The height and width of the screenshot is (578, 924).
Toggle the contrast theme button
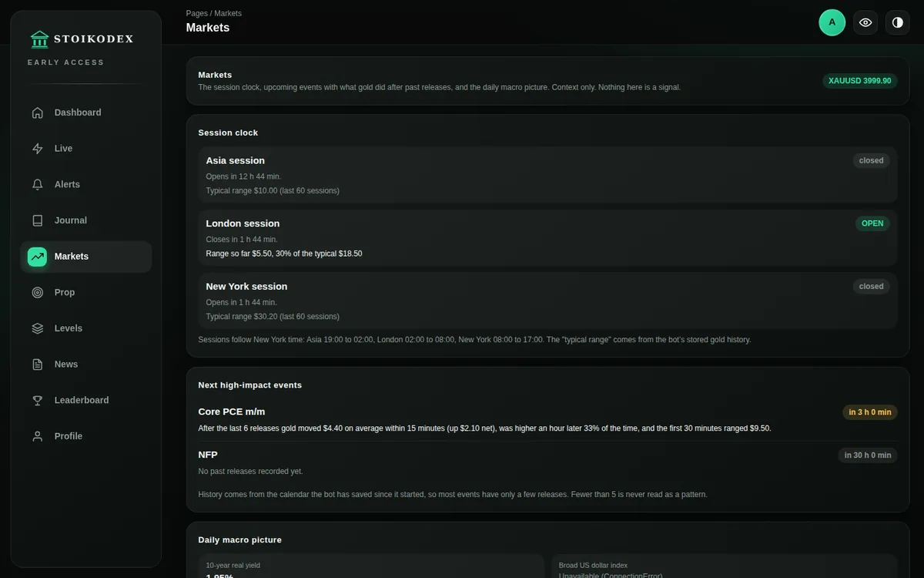(x=897, y=22)
